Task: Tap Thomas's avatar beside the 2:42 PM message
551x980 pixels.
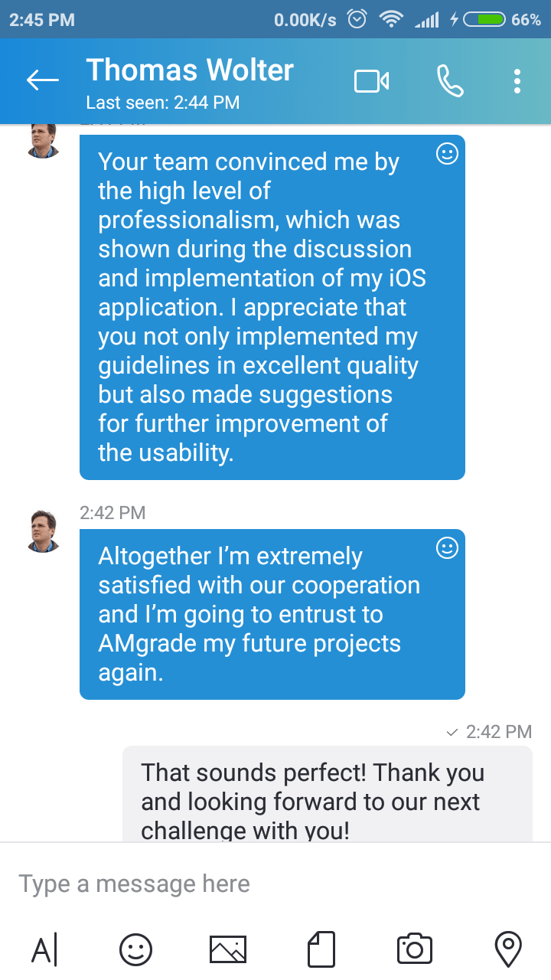Action: tap(44, 531)
